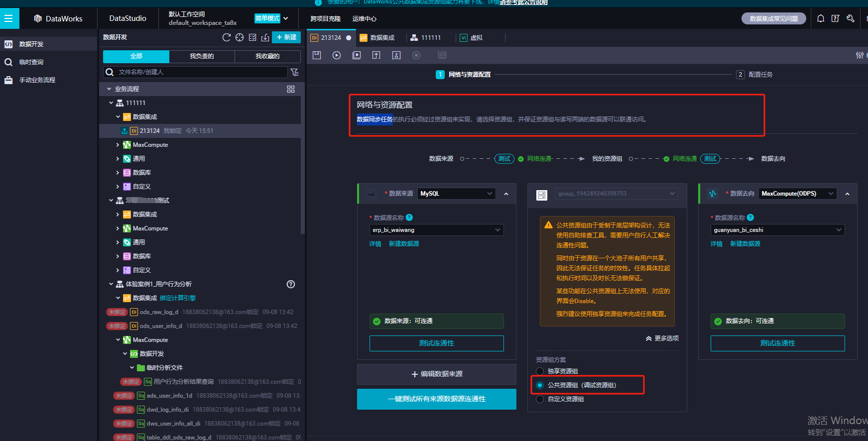Screen dimensions: 868x441
Task: Save the node with the save icon
Action: tap(317, 55)
